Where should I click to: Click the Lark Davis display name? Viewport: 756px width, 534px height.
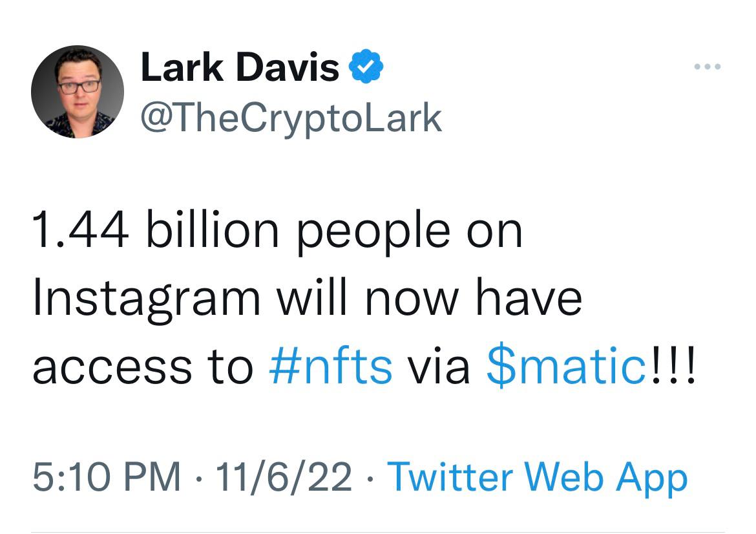click(240, 67)
